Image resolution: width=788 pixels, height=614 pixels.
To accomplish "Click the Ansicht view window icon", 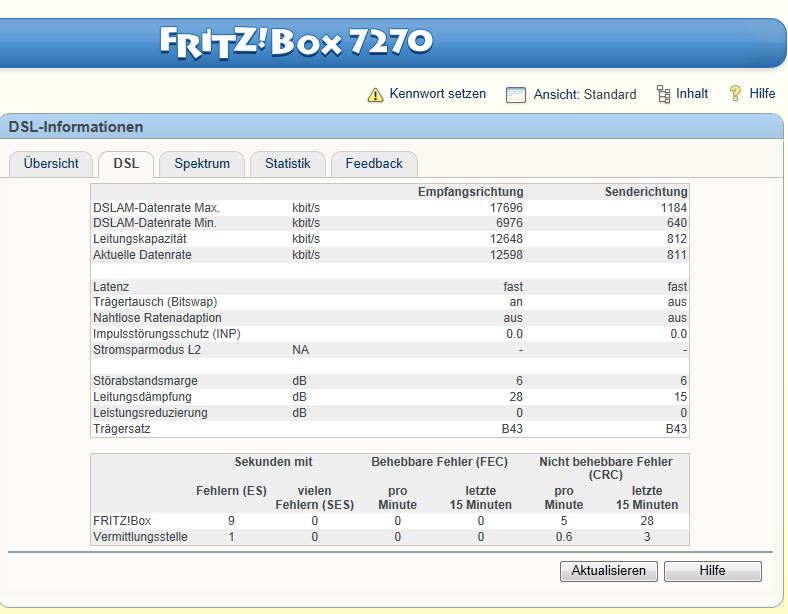I will point(516,94).
